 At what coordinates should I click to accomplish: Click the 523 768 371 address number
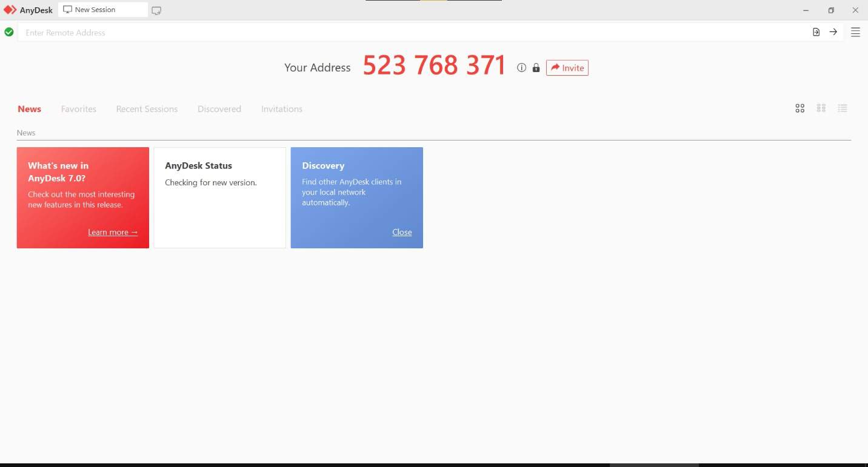[434, 65]
